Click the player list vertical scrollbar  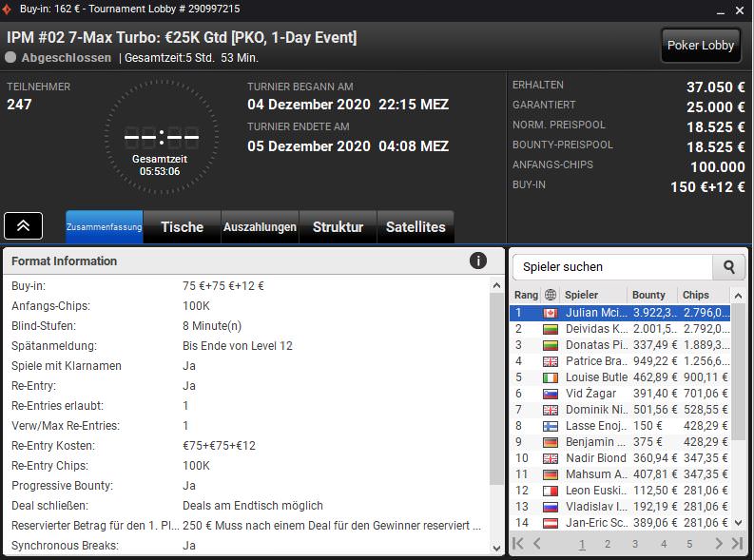coord(739,399)
